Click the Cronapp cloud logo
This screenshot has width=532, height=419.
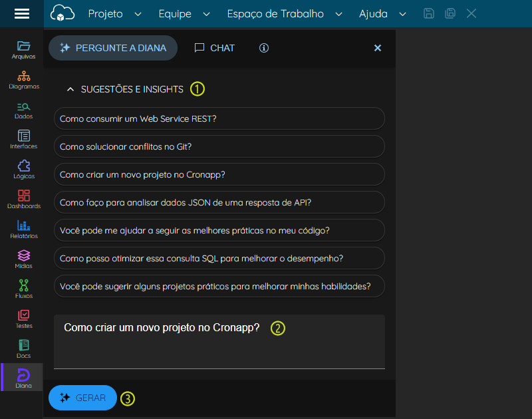click(63, 13)
